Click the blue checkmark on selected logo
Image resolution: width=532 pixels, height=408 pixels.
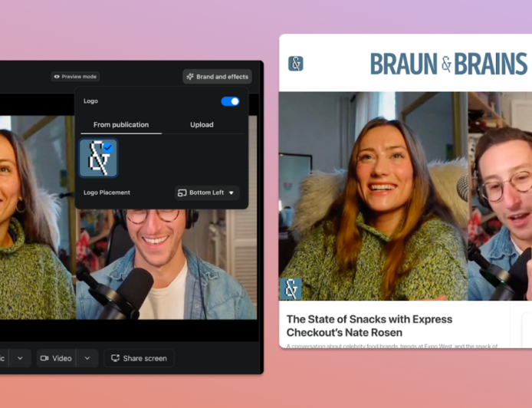point(108,148)
